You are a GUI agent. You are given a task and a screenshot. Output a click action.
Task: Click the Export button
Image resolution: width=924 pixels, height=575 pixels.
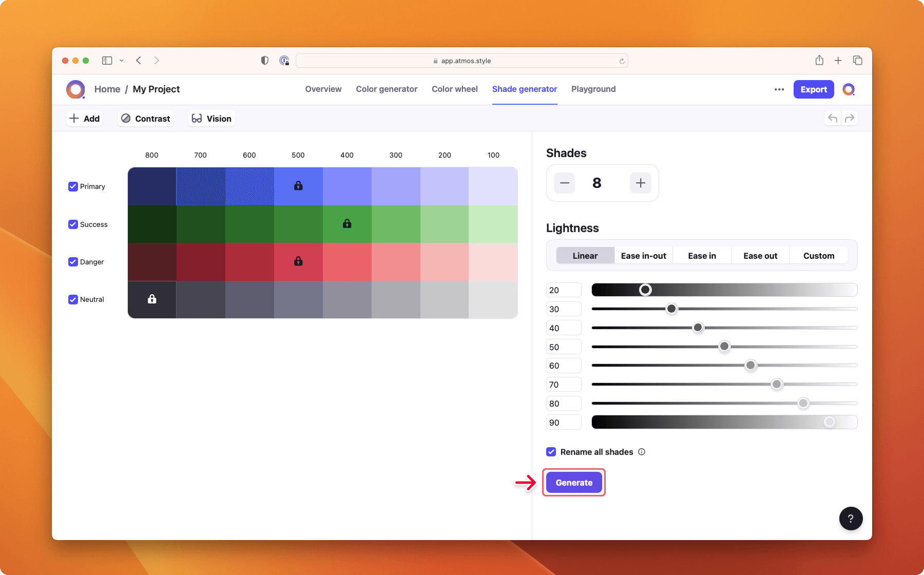click(813, 89)
